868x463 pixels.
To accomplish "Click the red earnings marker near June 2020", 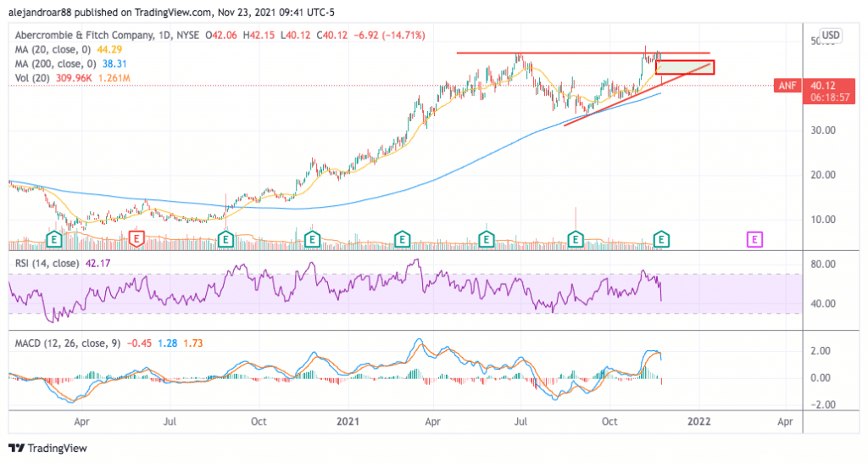I will (x=136, y=239).
